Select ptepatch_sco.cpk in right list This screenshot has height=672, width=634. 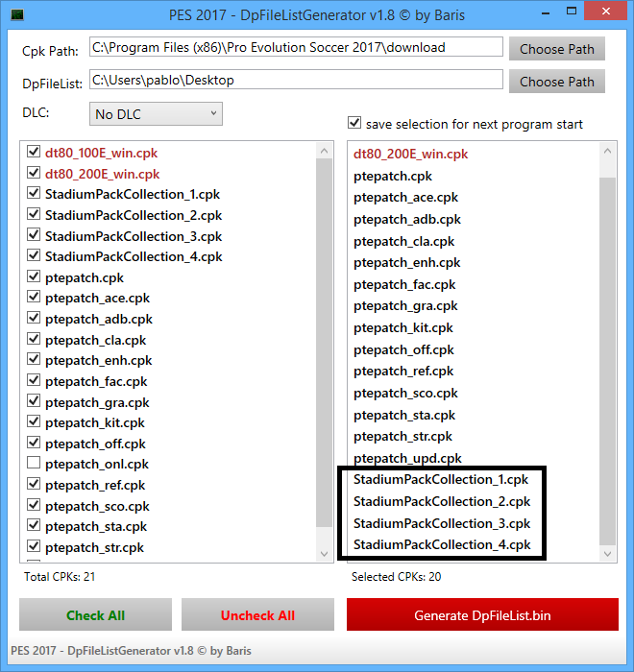(x=405, y=393)
